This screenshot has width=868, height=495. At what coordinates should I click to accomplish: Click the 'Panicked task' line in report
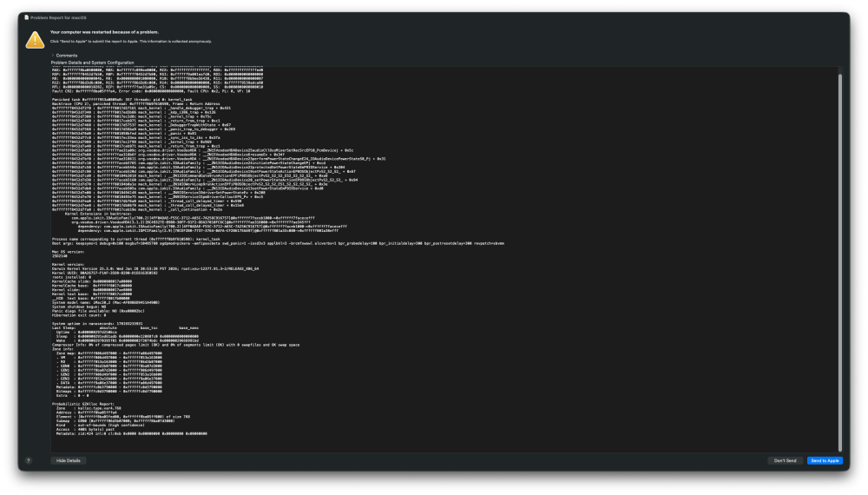[x=122, y=100]
